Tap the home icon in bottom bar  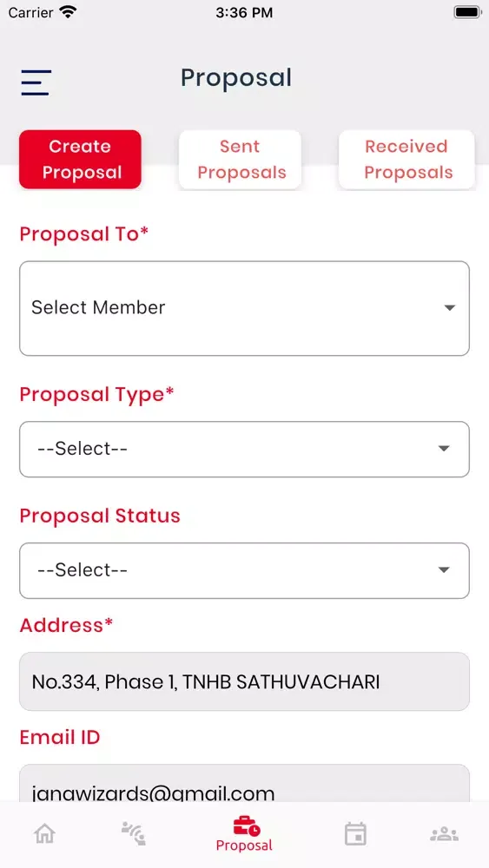coord(44,833)
